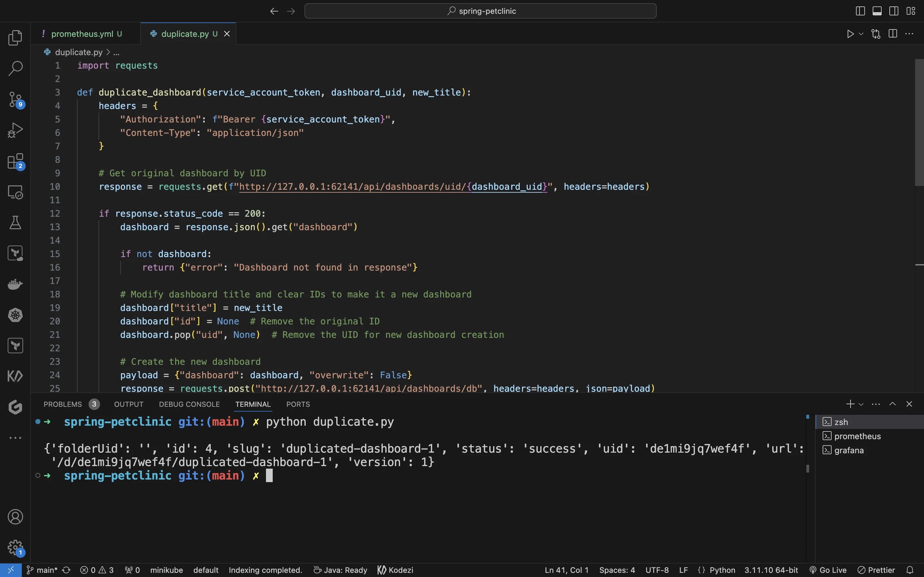Switch to the PROBLEMS tab
The width and height of the screenshot is (924, 577).
(x=63, y=404)
